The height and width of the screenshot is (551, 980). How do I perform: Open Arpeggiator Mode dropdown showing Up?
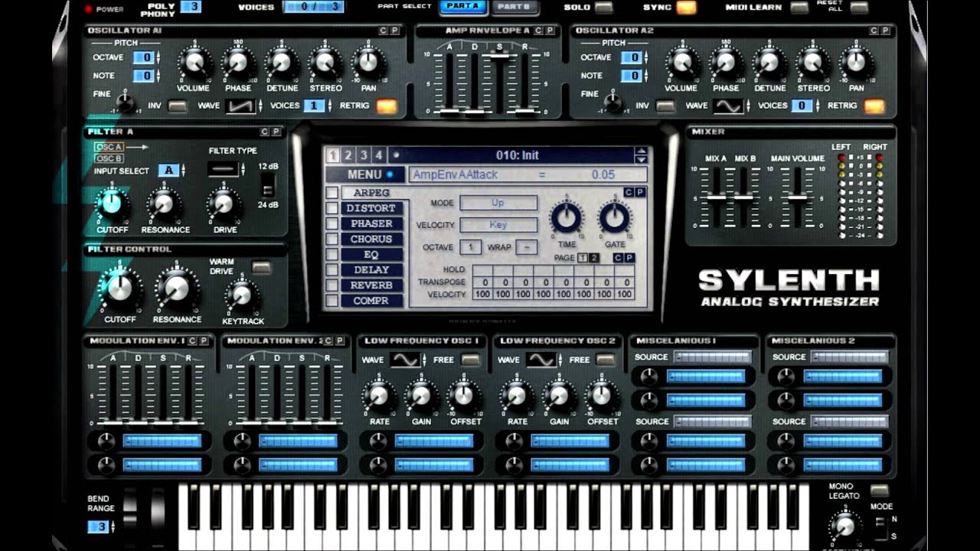(x=498, y=204)
